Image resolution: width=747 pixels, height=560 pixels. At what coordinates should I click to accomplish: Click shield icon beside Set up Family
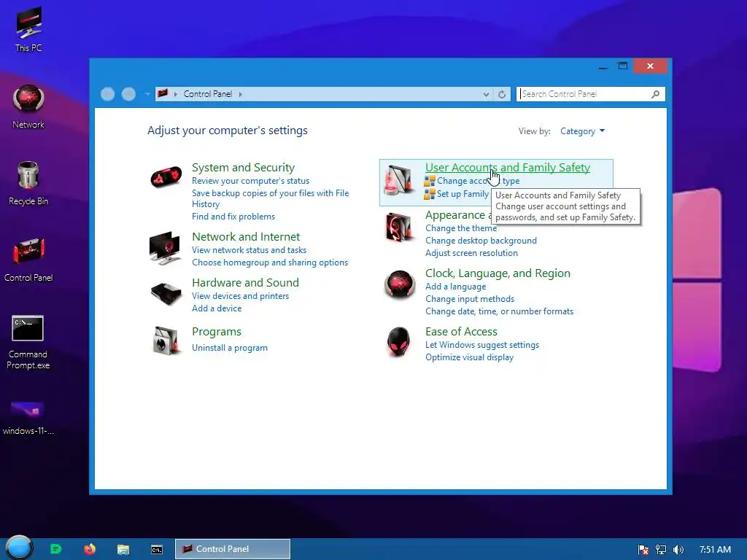(x=429, y=194)
